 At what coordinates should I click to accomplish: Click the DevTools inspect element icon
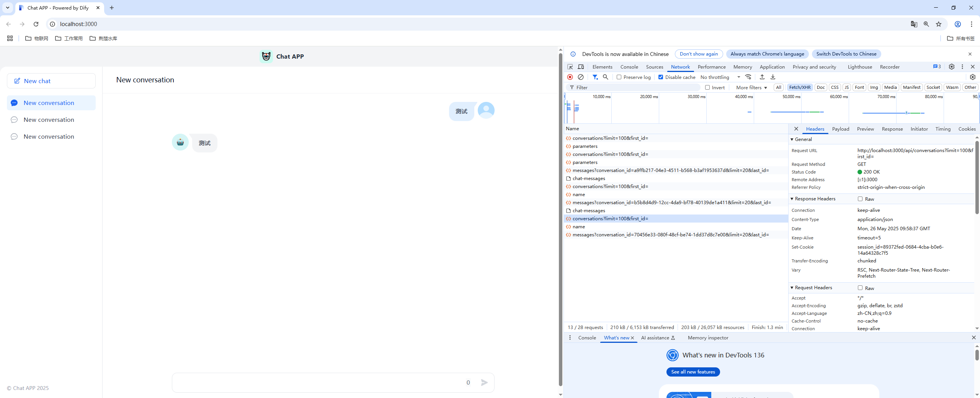coord(570,67)
